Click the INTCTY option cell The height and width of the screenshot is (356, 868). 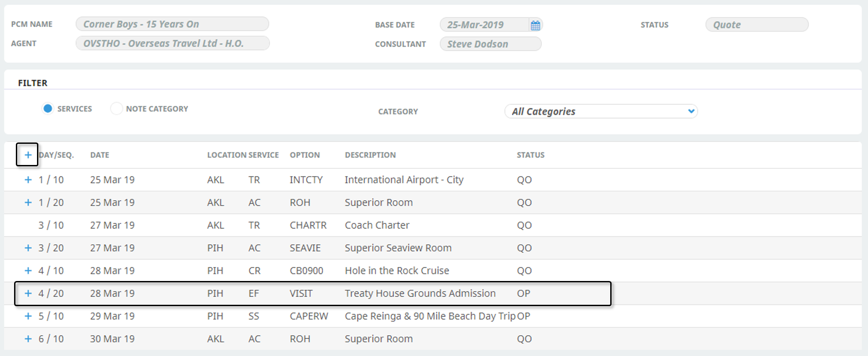pos(306,180)
